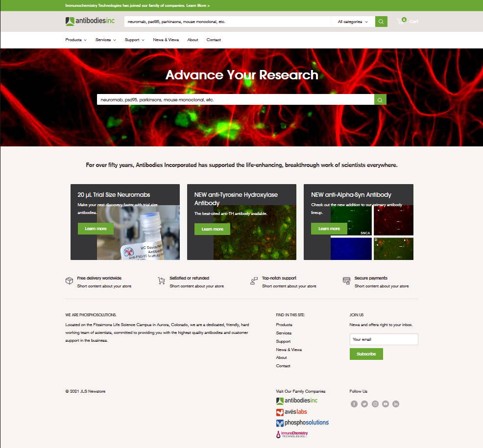The height and width of the screenshot is (448, 483).
Task: Click the Advance Your Research headline
Action: (242, 75)
